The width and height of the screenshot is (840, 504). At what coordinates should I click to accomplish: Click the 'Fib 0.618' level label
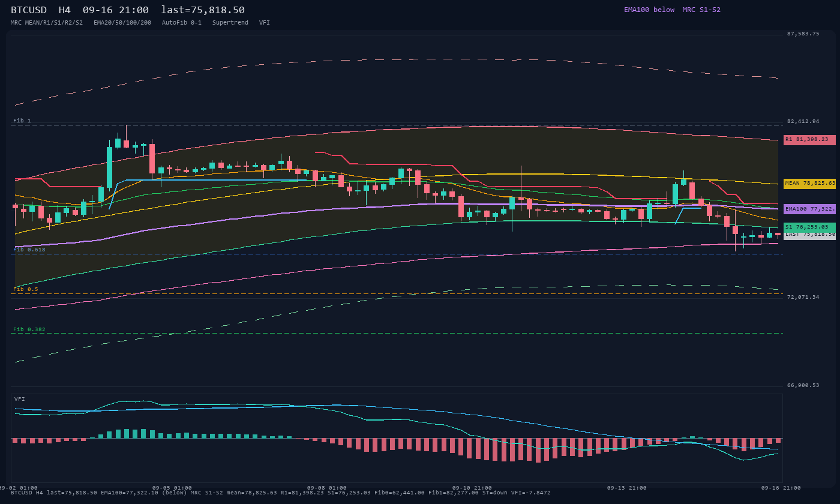click(29, 250)
